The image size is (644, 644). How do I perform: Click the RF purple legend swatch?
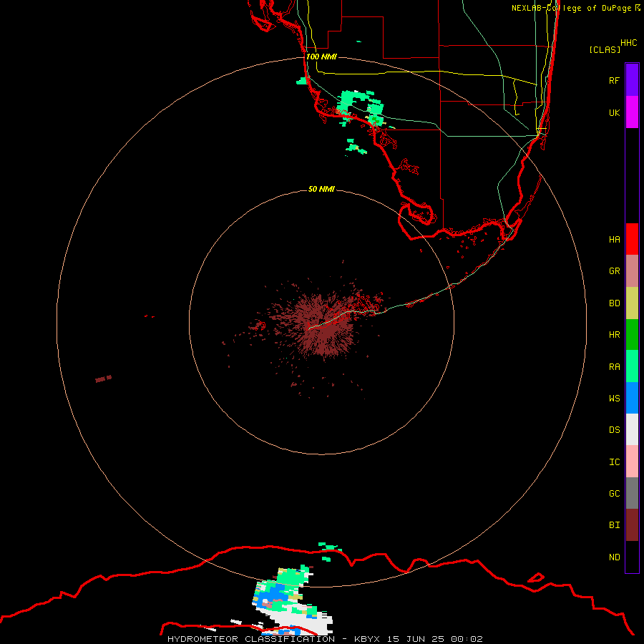(632, 80)
